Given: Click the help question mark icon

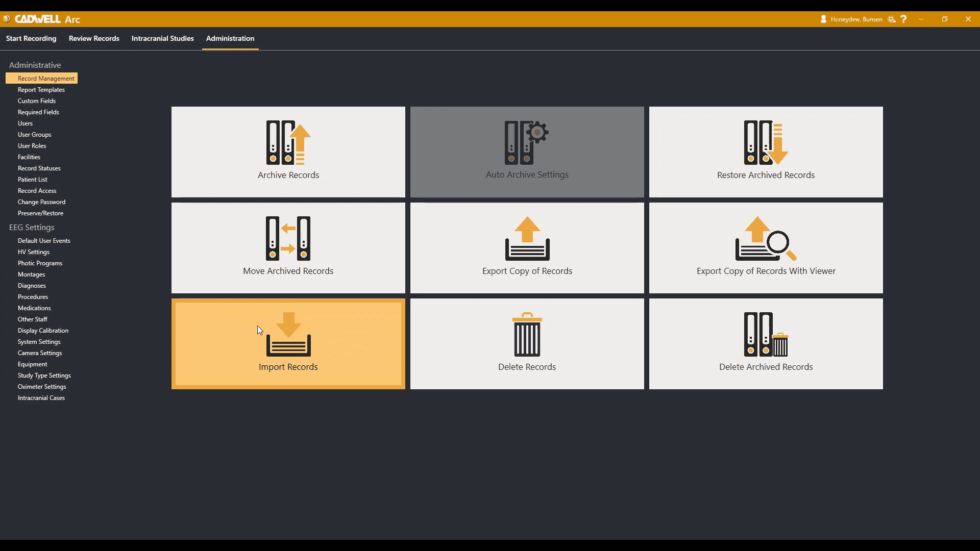Looking at the screenshot, I should tap(903, 19).
